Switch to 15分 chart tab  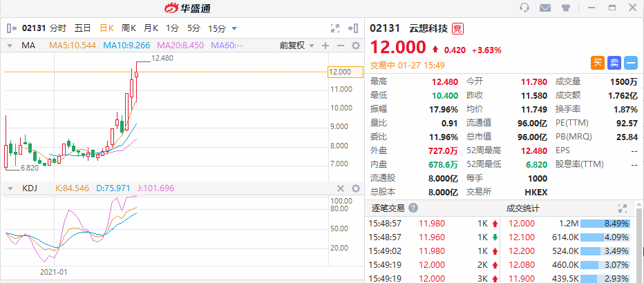[x=217, y=28]
